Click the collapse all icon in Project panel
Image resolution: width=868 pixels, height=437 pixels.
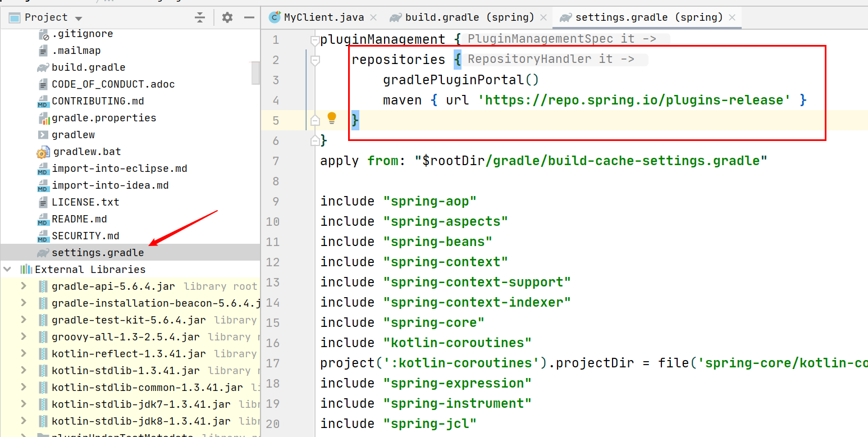(200, 17)
